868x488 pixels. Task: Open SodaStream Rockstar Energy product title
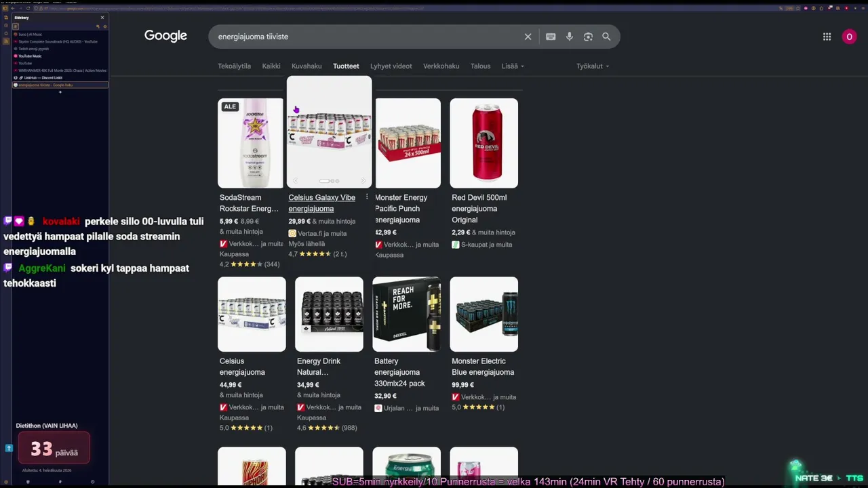click(x=249, y=203)
